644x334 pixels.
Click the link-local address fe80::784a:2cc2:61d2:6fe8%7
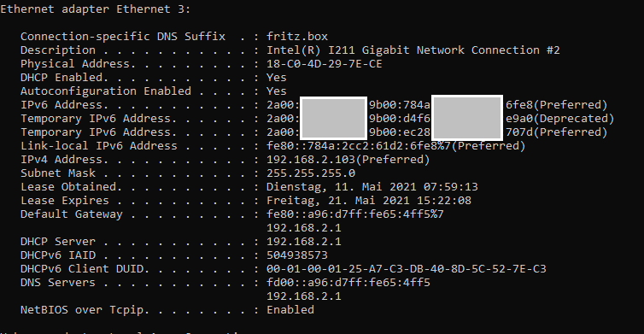pyautogui.click(x=359, y=146)
